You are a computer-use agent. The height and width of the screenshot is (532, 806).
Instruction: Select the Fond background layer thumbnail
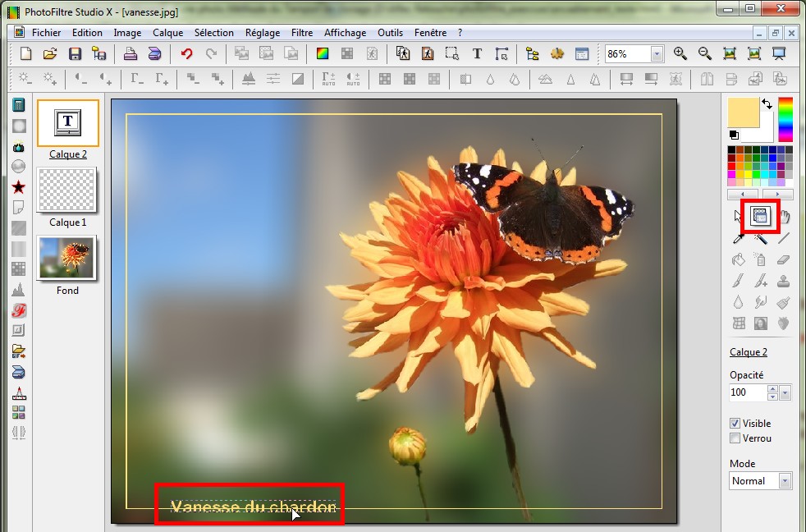pyautogui.click(x=66, y=258)
